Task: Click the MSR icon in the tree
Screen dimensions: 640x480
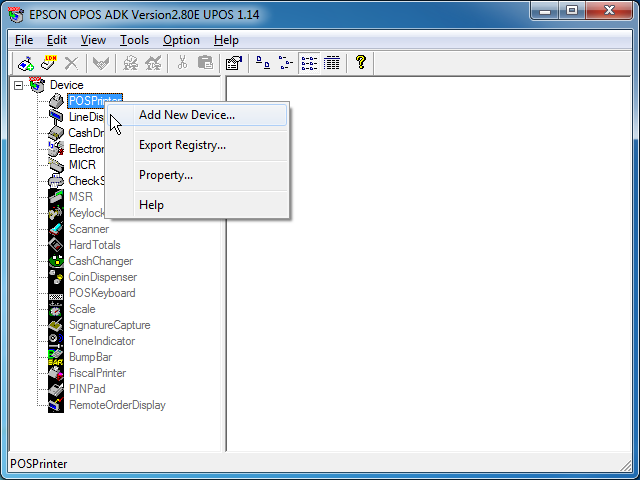Action: click(x=56, y=197)
